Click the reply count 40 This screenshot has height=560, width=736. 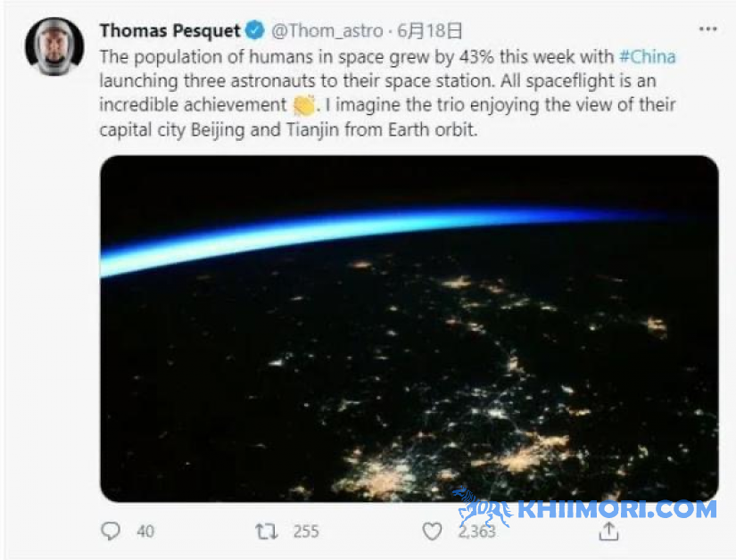tap(145, 531)
